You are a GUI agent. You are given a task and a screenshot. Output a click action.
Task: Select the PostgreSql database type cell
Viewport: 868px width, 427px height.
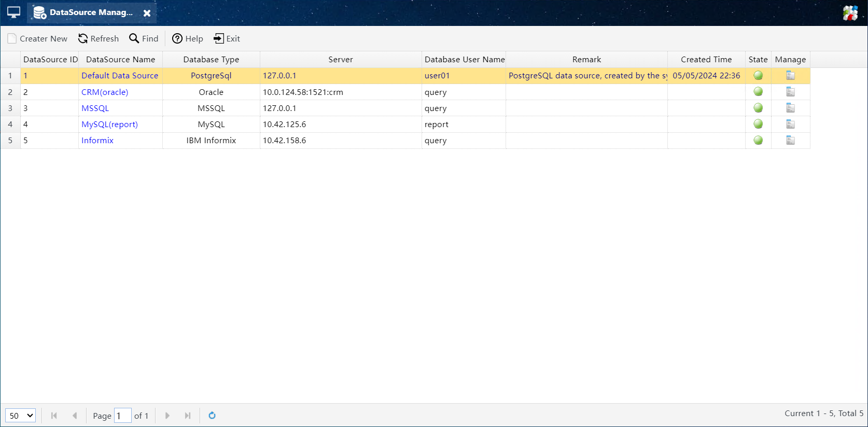point(211,76)
